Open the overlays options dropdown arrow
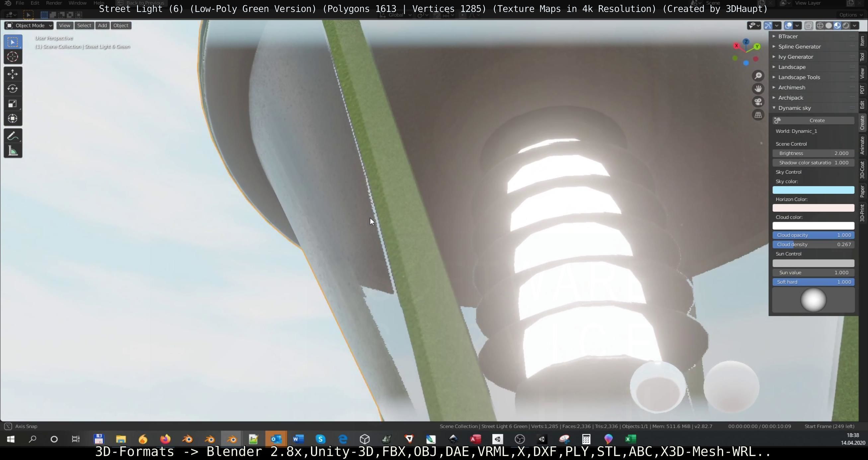Screen dimensions: 868x460 pos(797,26)
